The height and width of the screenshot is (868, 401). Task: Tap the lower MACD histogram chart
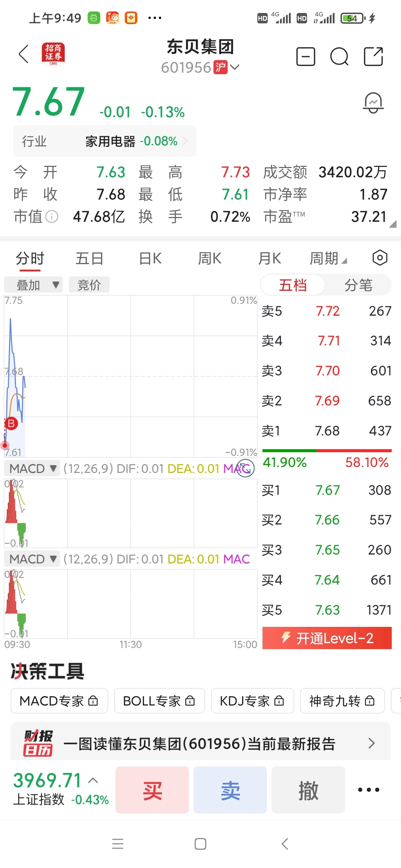click(x=131, y=604)
